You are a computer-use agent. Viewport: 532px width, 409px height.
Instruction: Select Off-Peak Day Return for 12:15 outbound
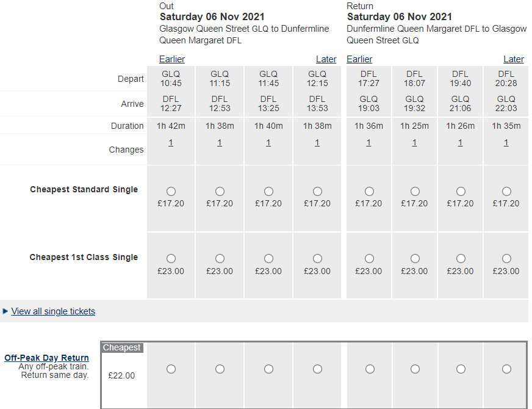pyautogui.click(x=318, y=369)
